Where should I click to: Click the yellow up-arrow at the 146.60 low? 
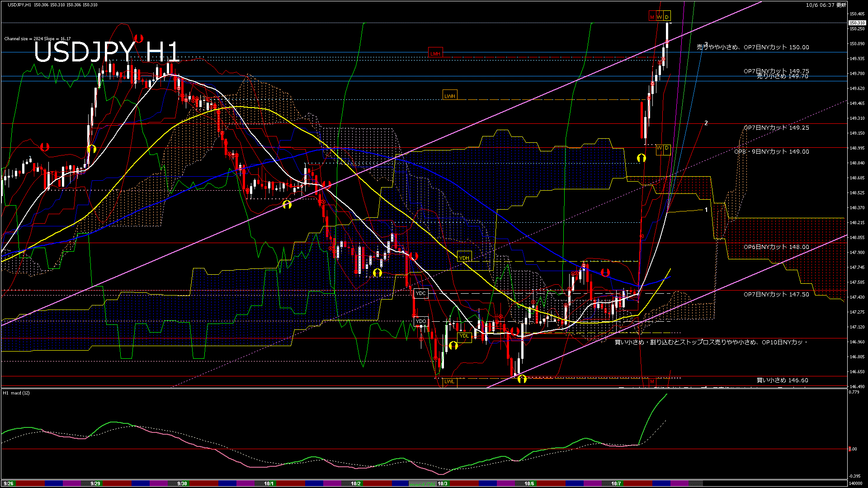[522, 379]
